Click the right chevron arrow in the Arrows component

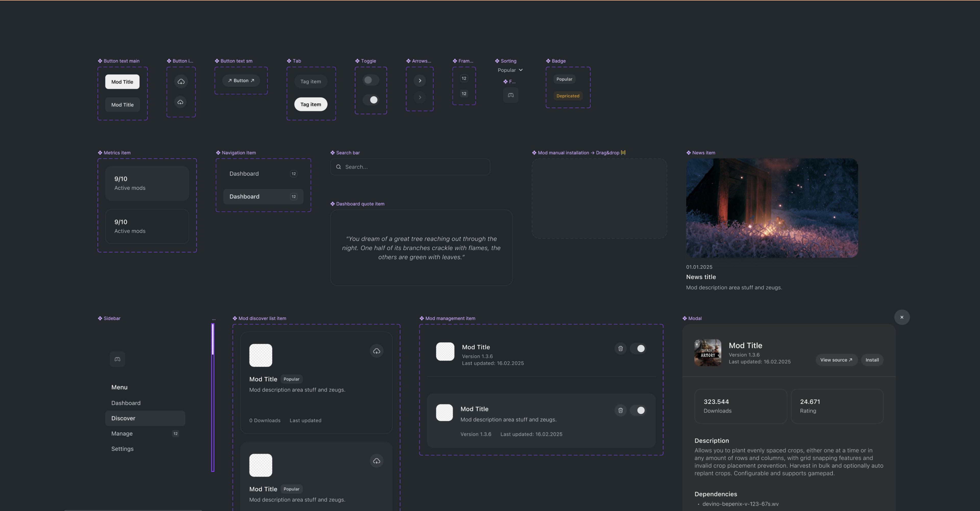pos(420,80)
